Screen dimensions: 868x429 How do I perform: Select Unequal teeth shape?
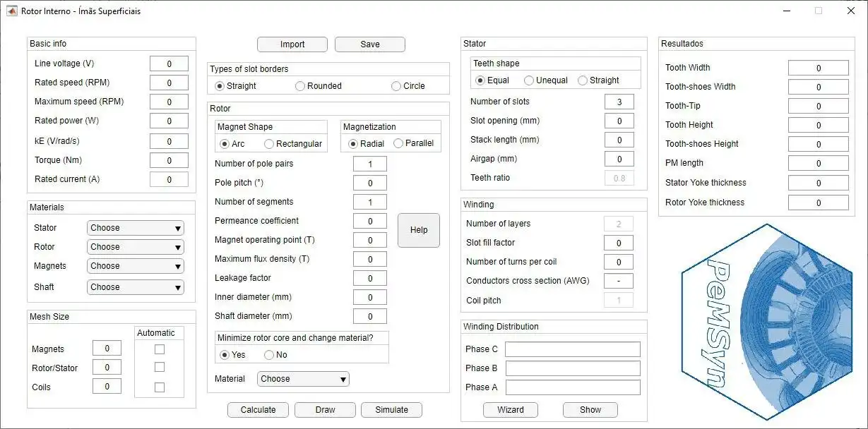(x=529, y=80)
